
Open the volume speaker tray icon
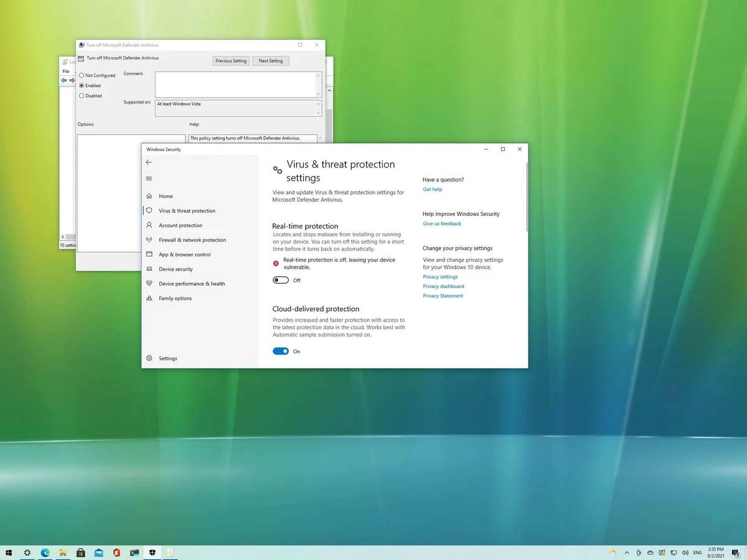[685, 553]
